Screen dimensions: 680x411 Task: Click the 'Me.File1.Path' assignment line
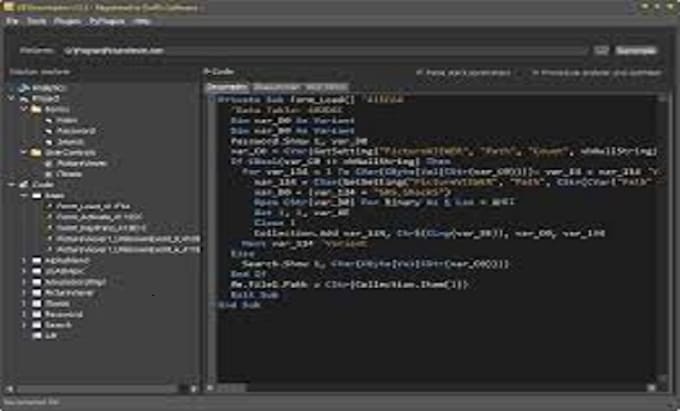tap(350, 285)
